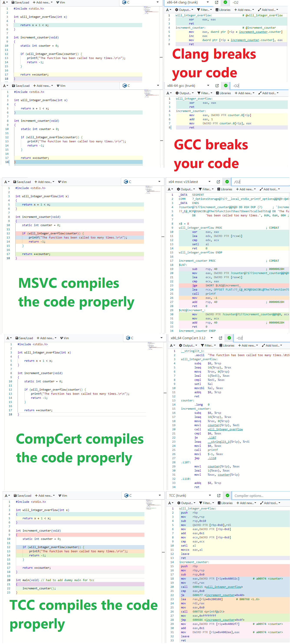Open Libraries in the TCC output pane

click(225, 503)
